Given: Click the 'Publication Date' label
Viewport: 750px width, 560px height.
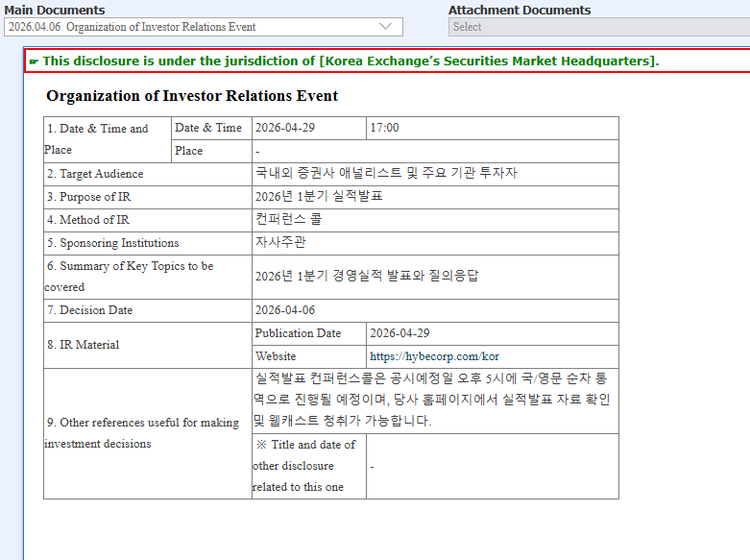Looking at the screenshot, I should pos(298,333).
